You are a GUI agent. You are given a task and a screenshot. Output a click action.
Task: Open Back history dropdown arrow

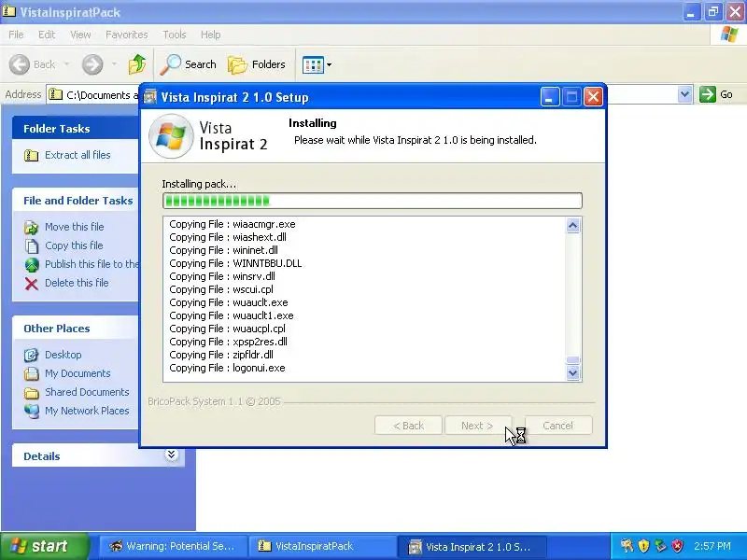click(x=66, y=63)
